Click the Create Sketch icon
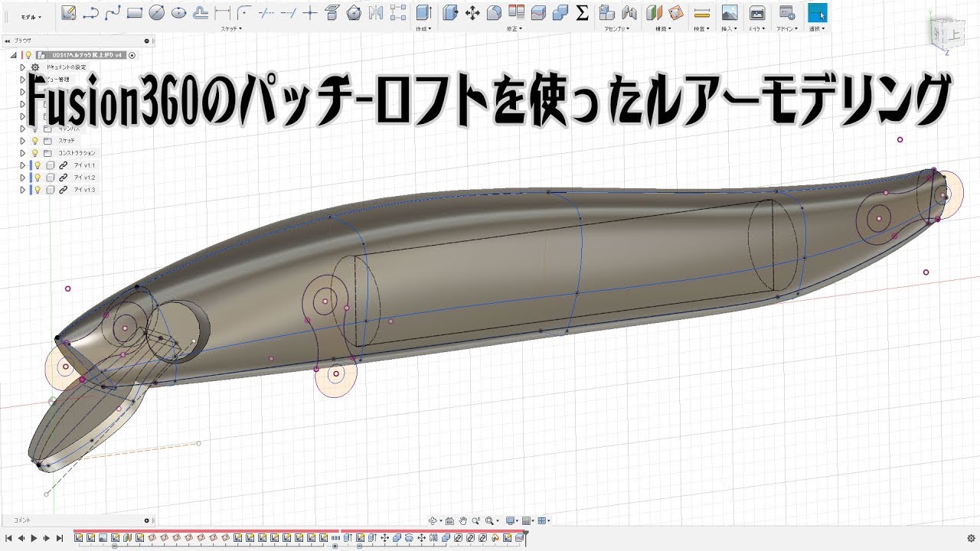 pyautogui.click(x=69, y=12)
